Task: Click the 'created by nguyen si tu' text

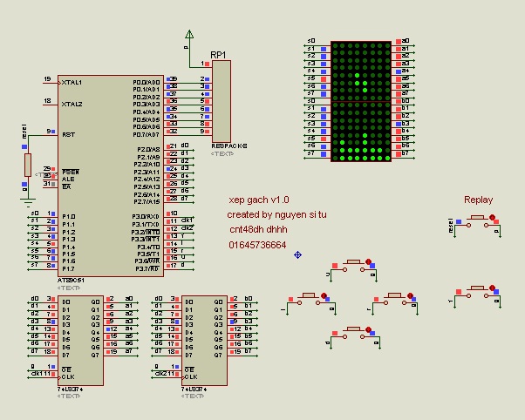Action: (x=276, y=215)
